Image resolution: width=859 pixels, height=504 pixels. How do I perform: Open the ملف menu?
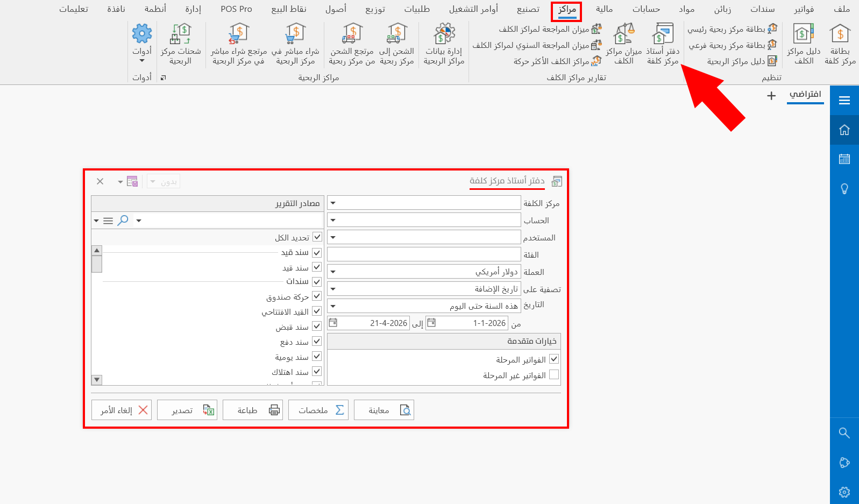coord(841,9)
